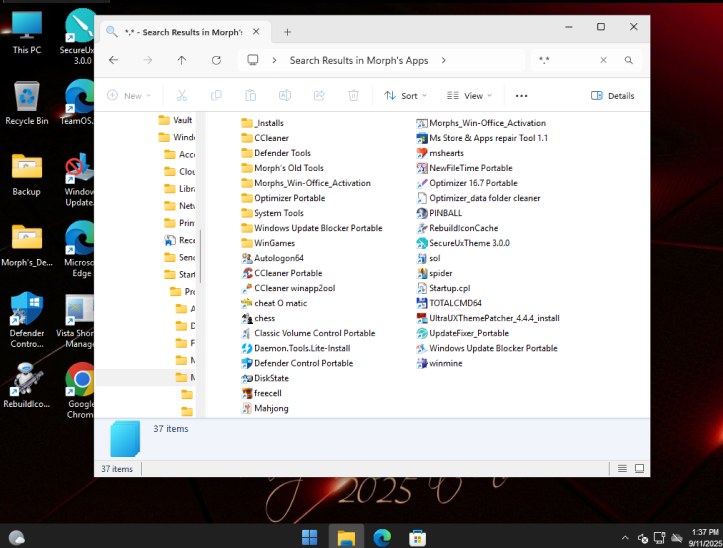Image resolution: width=723 pixels, height=548 pixels.
Task: Click the search input field
Action: click(567, 60)
